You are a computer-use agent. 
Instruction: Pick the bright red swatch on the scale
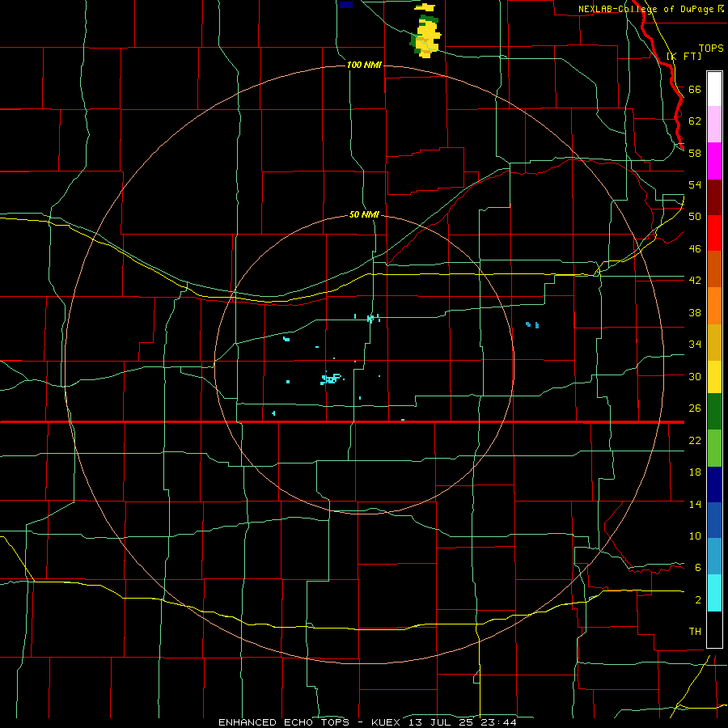(714, 233)
